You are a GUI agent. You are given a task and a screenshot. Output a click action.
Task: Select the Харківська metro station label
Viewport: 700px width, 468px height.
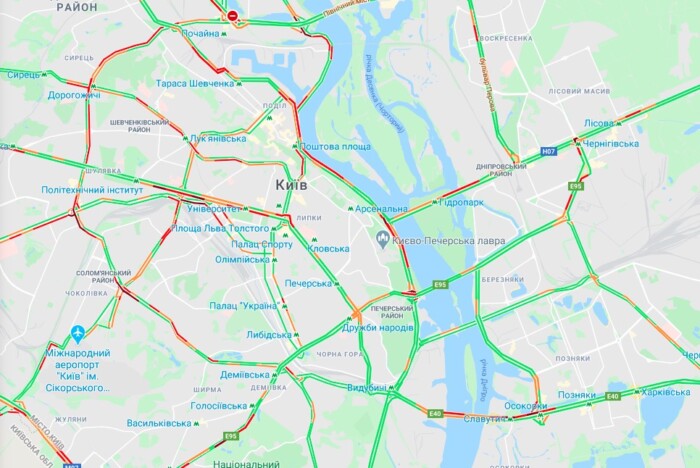click(666, 392)
